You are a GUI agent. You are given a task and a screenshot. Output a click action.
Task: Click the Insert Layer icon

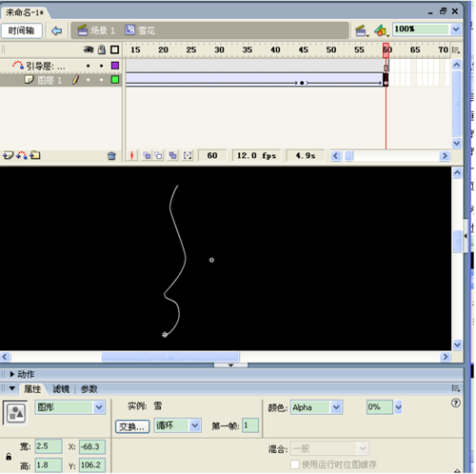point(9,155)
